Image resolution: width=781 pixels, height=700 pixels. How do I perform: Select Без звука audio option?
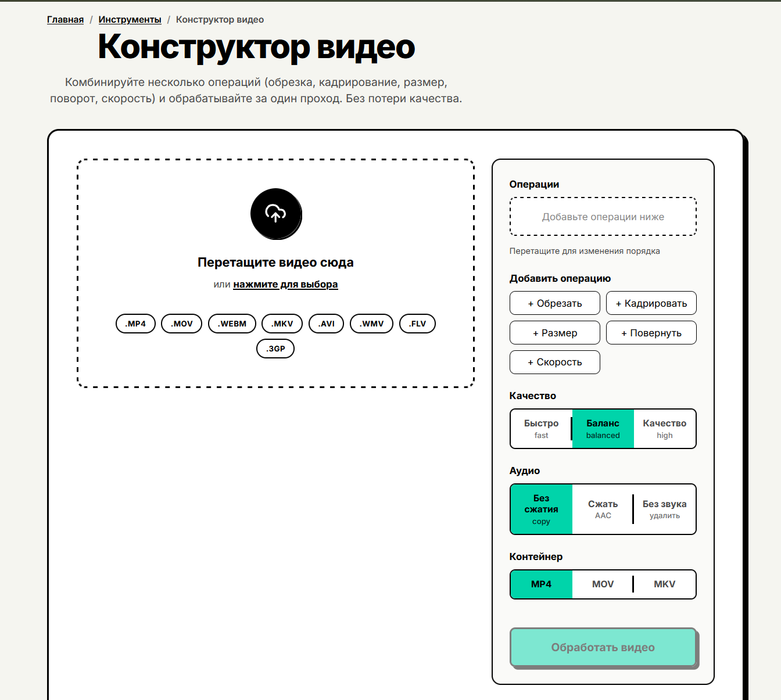point(664,509)
